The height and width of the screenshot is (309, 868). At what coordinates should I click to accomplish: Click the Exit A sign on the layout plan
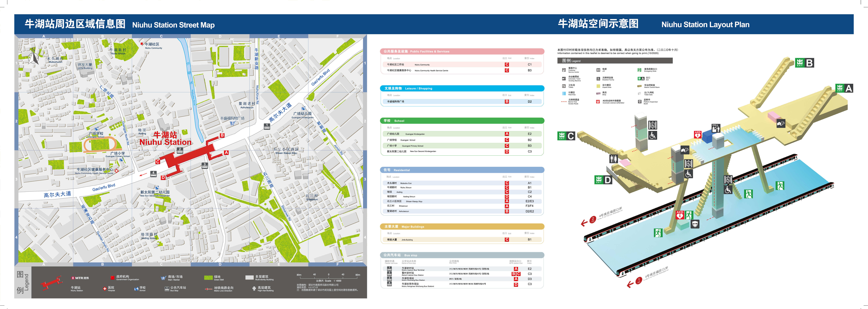844,88
